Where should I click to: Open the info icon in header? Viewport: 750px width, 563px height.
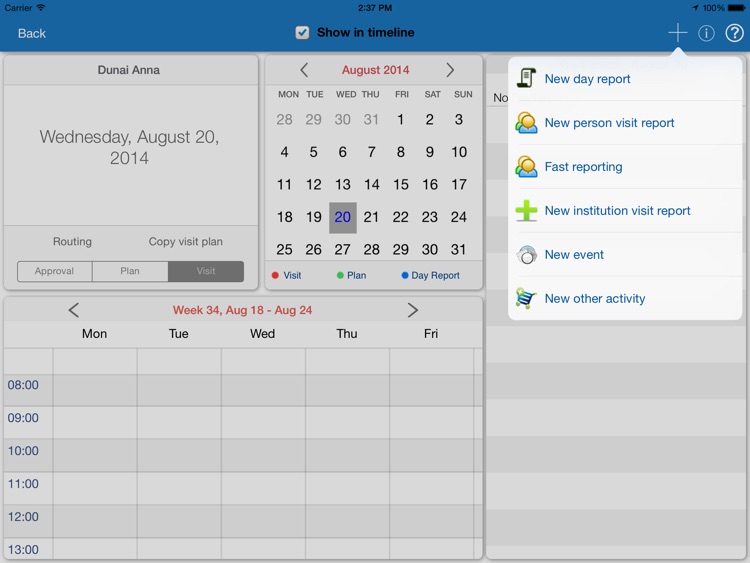coord(706,33)
